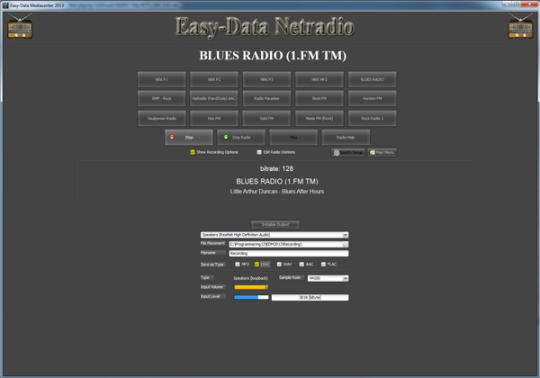Click the radio icon in top-left corner
Image resolution: width=540 pixels, height=378 pixels.
pos(20,27)
